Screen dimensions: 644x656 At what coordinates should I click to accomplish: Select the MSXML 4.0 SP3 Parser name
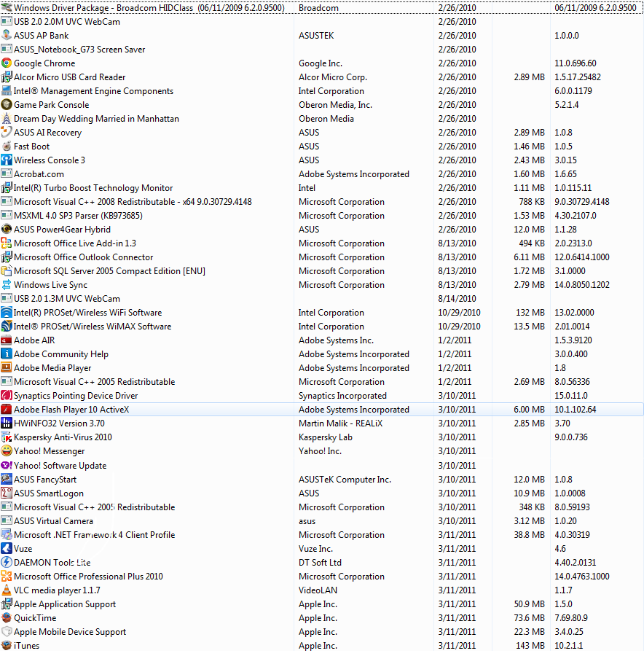[78, 216]
